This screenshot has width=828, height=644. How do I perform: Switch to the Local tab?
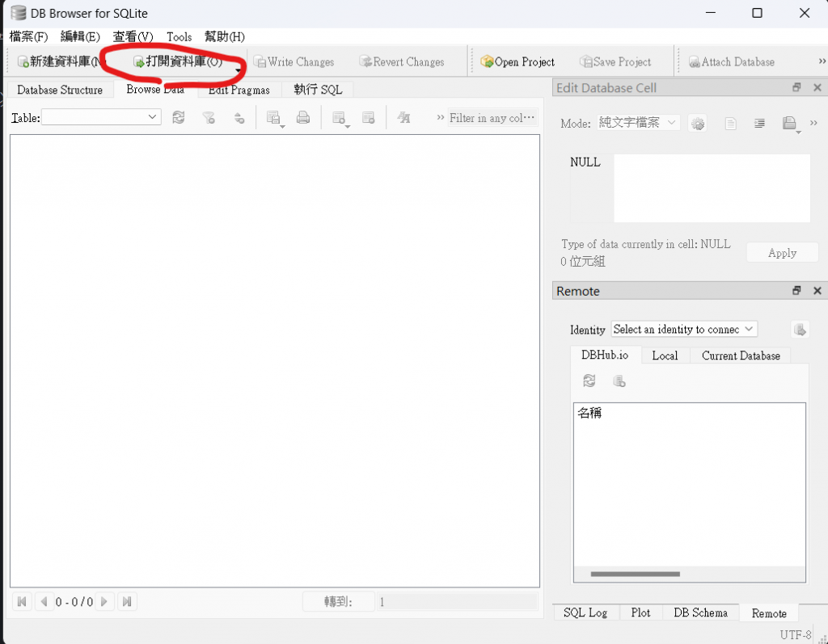665,356
